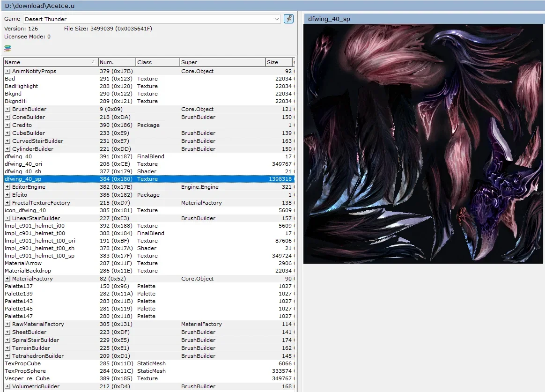Expand the AnimNotifyProps tree node
Image resolution: width=545 pixels, height=392 pixels.
(x=7, y=71)
